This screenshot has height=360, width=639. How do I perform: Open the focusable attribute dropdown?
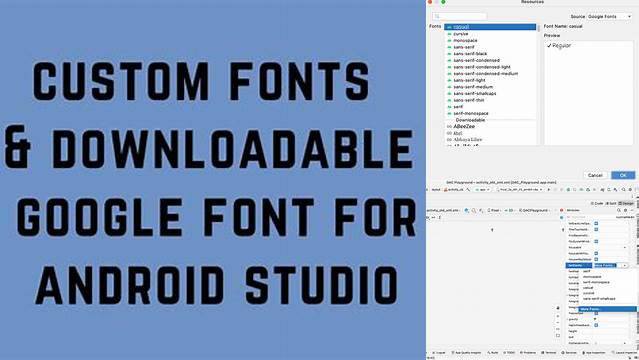pos(625,247)
